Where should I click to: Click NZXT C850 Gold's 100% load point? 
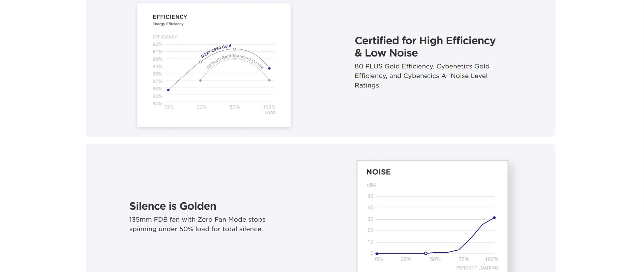point(269,68)
